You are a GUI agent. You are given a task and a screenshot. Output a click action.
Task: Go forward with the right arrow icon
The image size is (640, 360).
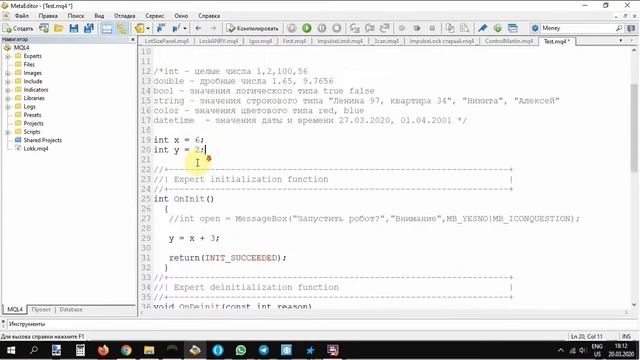click(213, 28)
